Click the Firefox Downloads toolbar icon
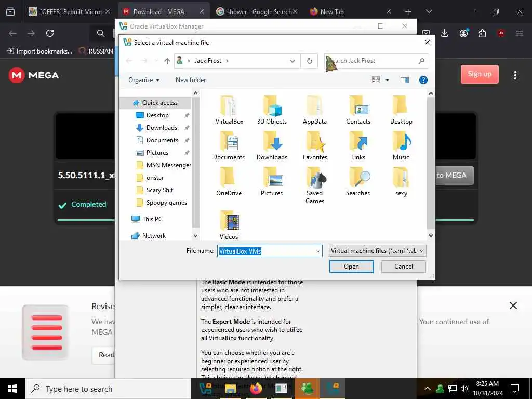Viewport: 532px width, 399px height. coord(445,33)
